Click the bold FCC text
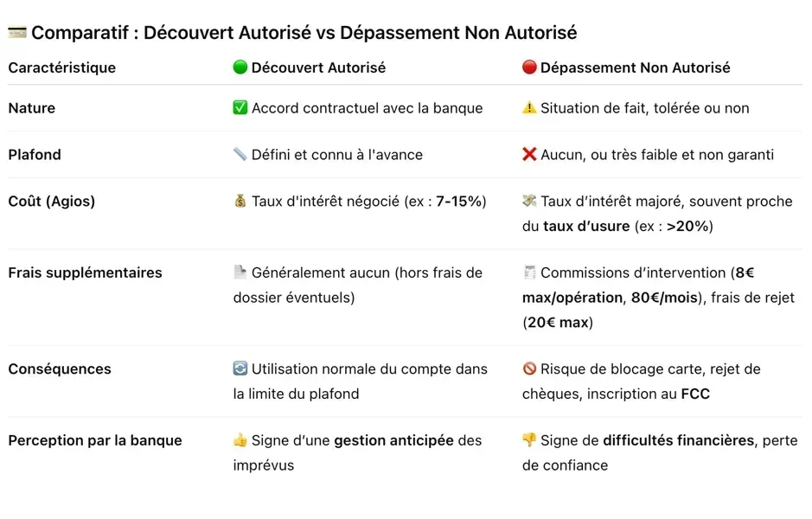Screen dimensions: 812x519 (697, 394)
